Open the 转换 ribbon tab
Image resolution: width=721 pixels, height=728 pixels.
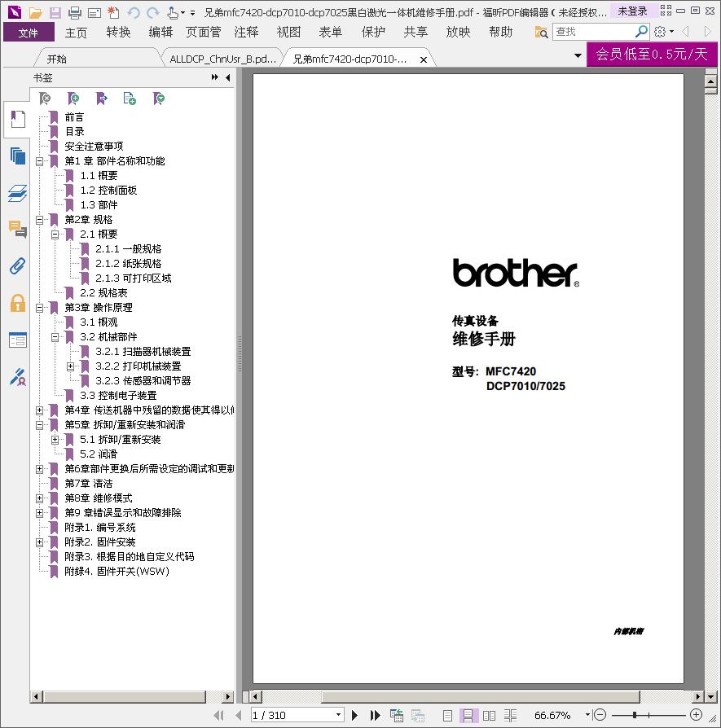coord(118,32)
